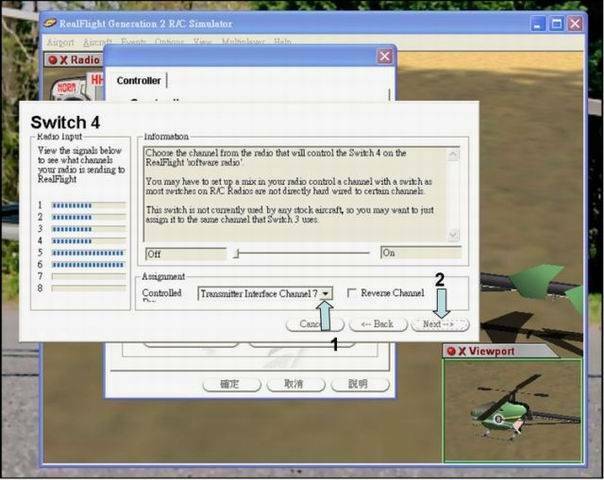Image resolution: width=604 pixels, height=480 pixels.
Task: Select the Controller tab
Action: pos(139,81)
